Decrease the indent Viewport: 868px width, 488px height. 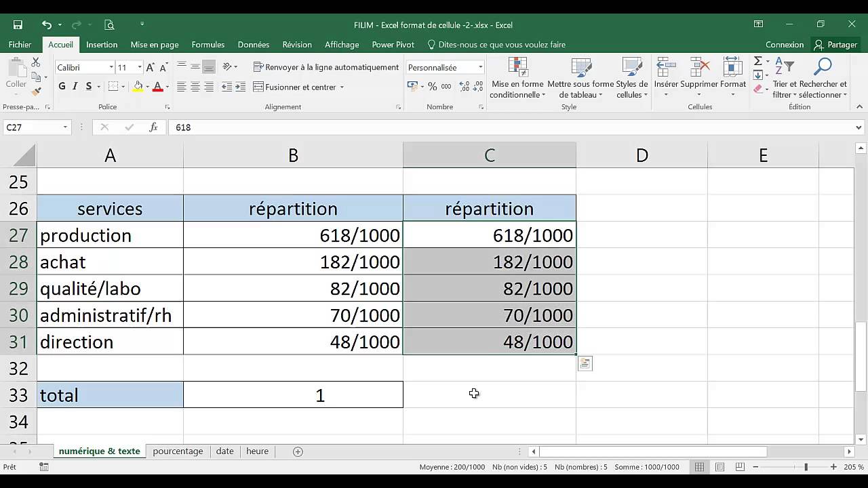click(x=226, y=87)
